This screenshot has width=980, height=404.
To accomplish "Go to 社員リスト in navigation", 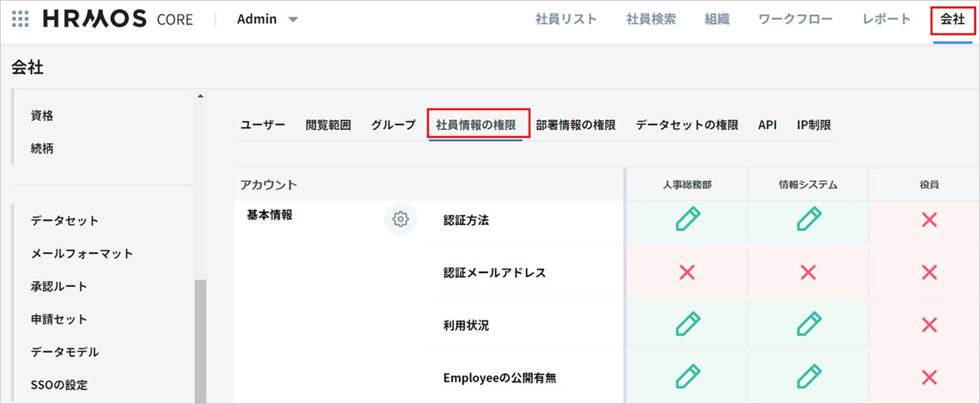I will tap(566, 20).
